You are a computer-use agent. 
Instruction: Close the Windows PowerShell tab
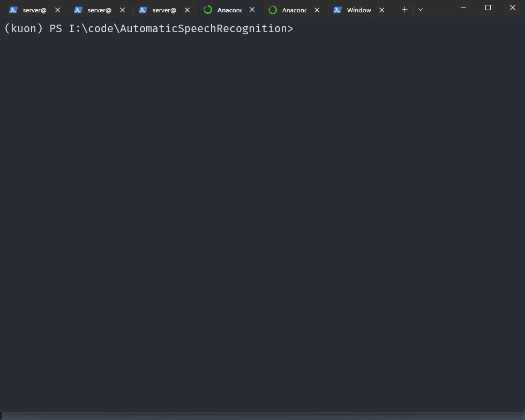coord(381,10)
